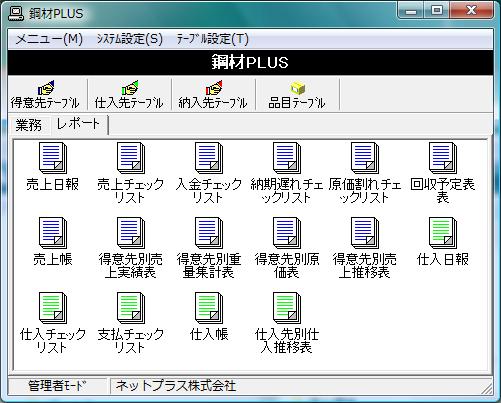Open the テーブル設定(T) menu
Image resolution: width=501 pixels, height=403 pixels.
212,39
